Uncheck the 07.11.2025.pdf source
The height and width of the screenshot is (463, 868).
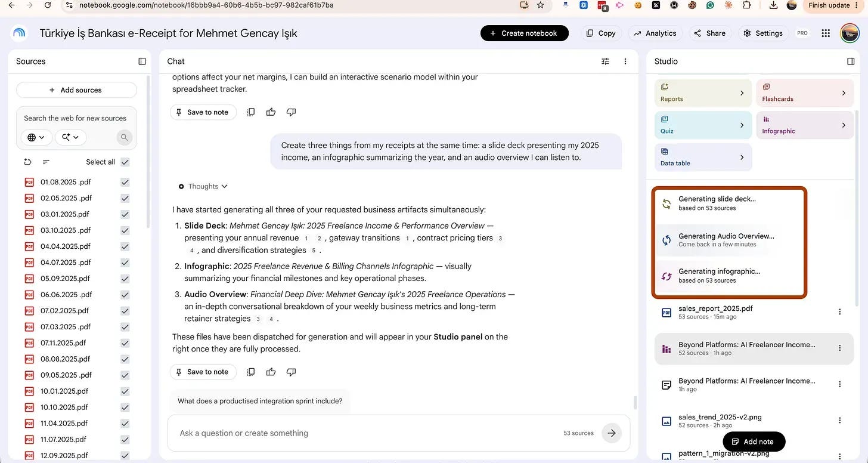pos(125,343)
